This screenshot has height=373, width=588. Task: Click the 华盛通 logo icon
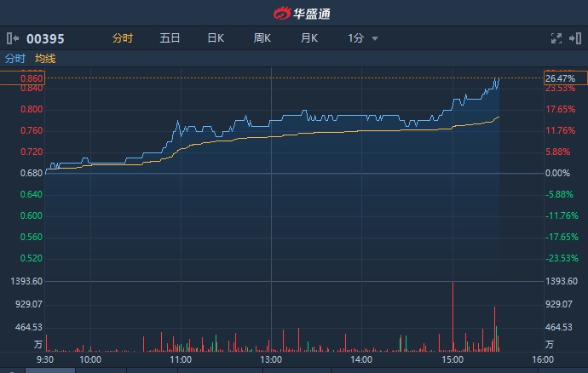click(282, 13)
